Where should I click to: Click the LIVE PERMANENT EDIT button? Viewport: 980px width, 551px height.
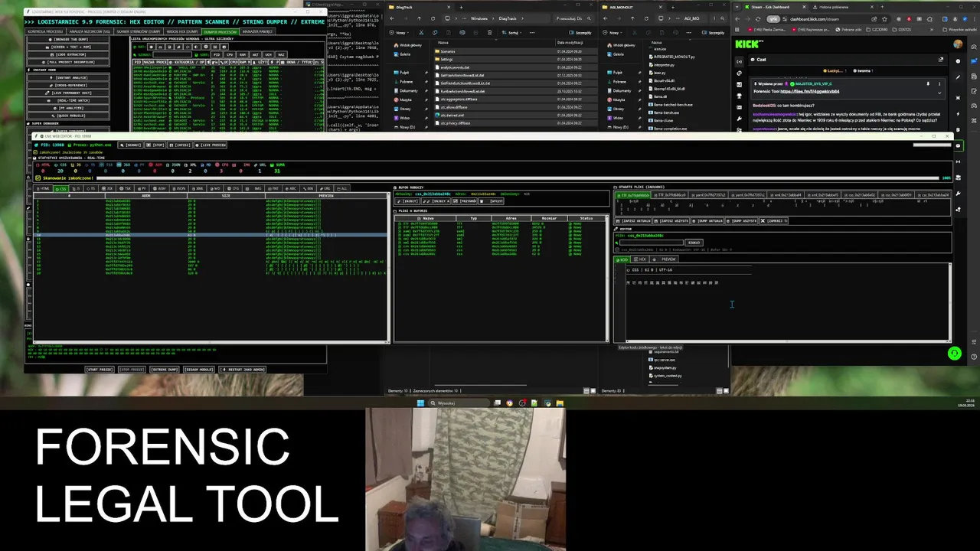click(69, 93)
